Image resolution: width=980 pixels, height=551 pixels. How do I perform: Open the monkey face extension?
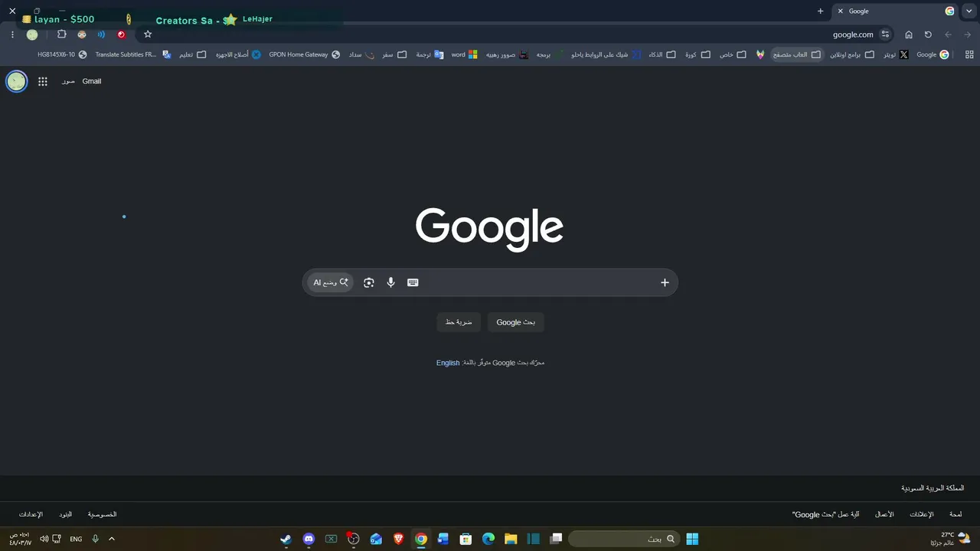click(x=82, y=34)
